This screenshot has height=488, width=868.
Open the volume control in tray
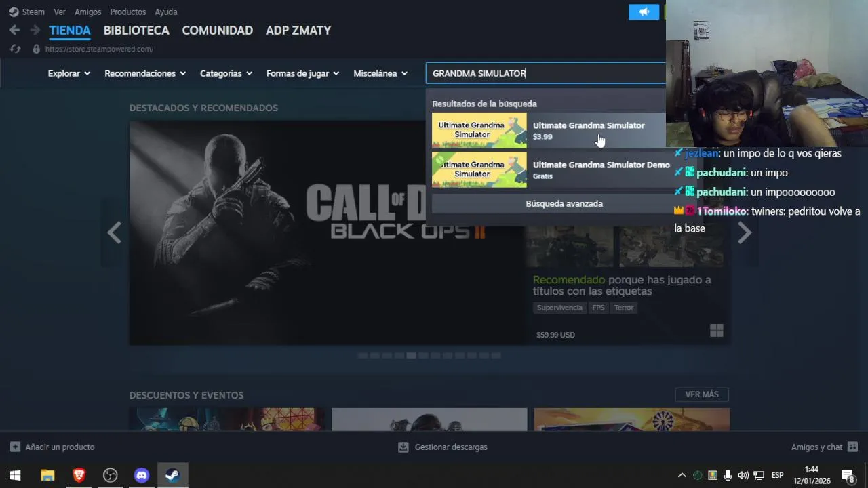743,475
